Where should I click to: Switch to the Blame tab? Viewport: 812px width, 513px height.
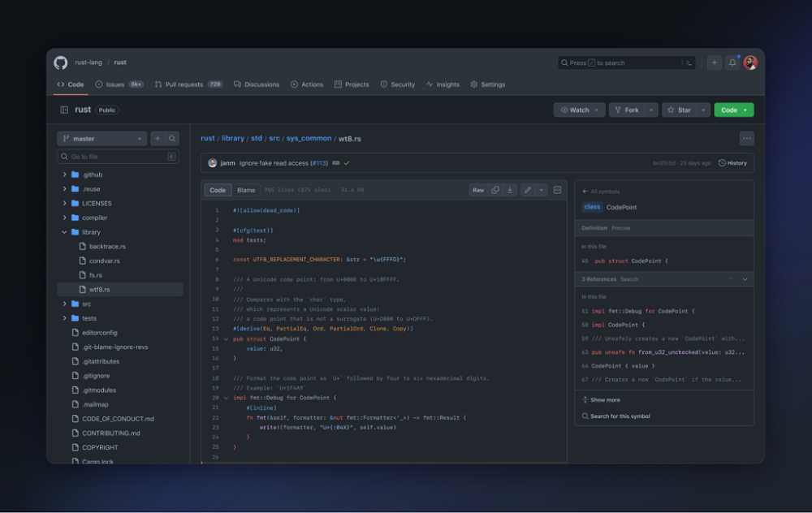pyautogui.click(x=246, y=190)
